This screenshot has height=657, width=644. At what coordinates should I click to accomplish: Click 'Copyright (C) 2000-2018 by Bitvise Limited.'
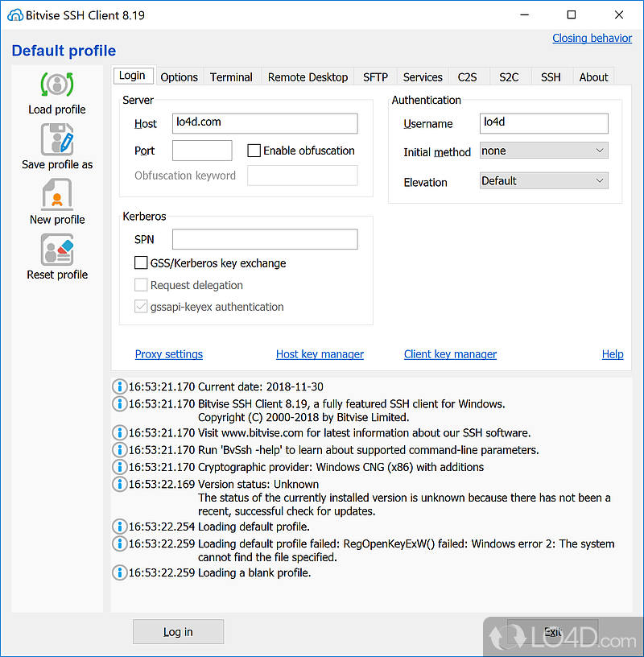[x=303, y=417]
